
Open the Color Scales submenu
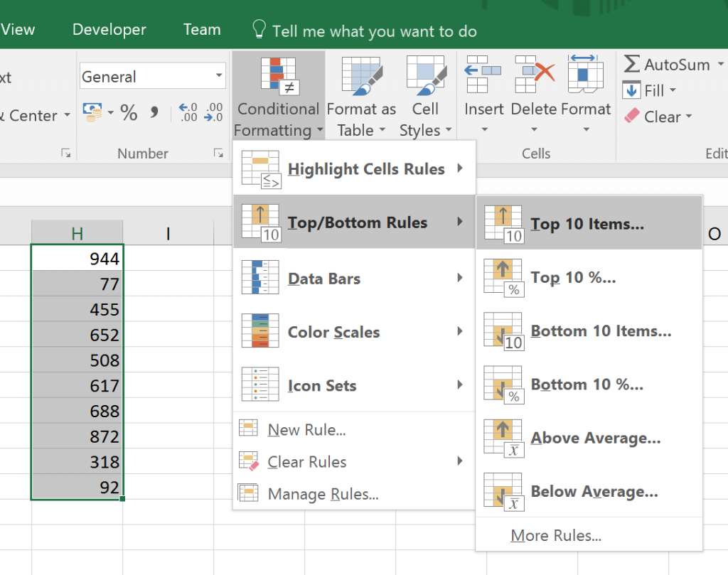[x=354, y=331]
